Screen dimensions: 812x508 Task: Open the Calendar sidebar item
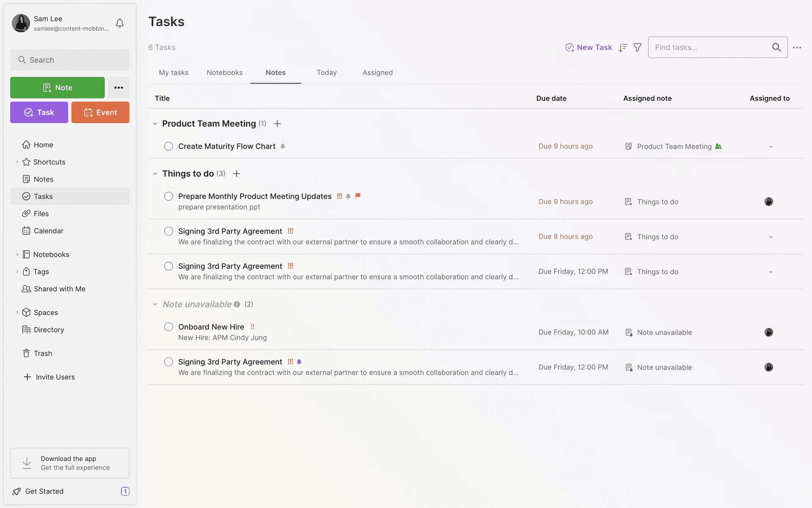[48, 231]
